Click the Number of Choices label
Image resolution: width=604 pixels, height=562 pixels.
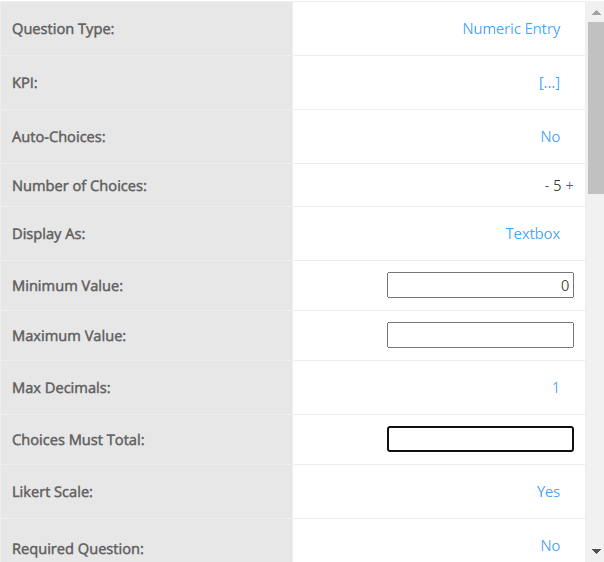click(x=79, y=186)
